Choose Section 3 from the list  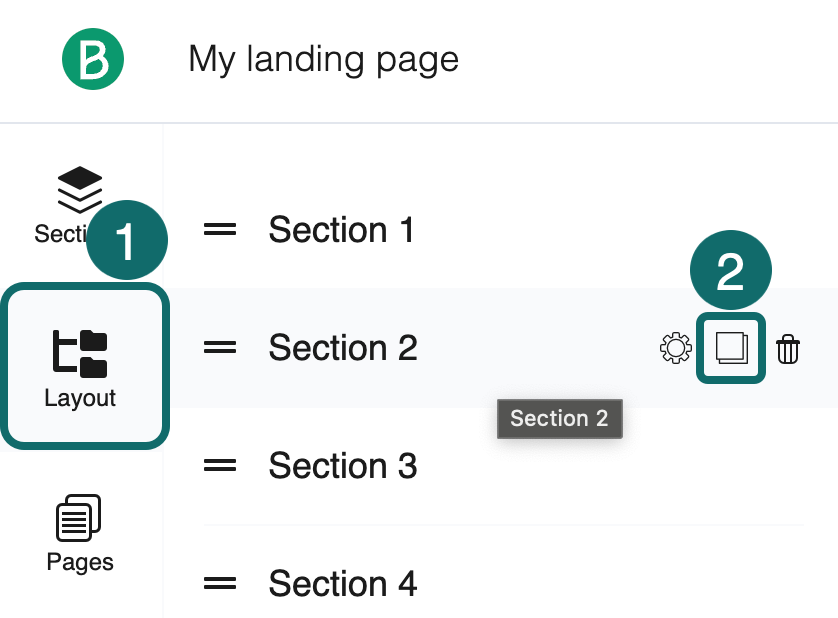[343, 466]
